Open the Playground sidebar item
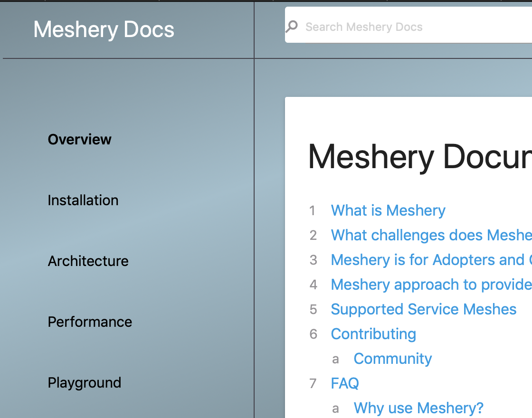This screenshot has height=418, width=532. (x=85, y=383)
